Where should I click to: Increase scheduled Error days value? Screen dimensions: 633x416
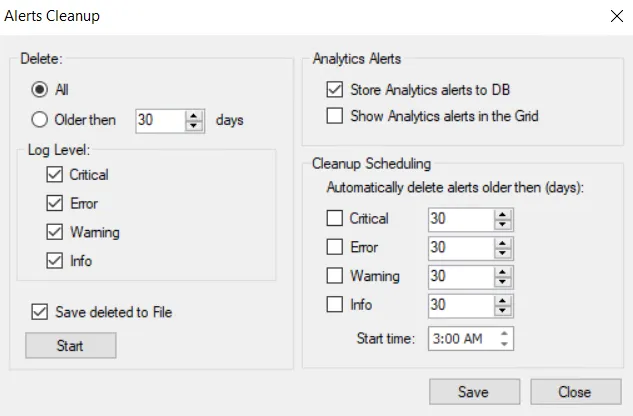coord(503,243)
